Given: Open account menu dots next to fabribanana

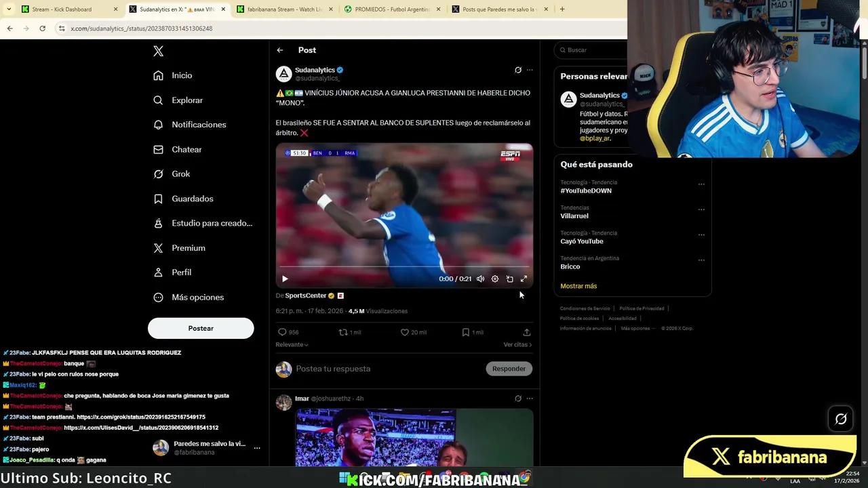Looking at the screenshot, I should tap(257, 448).
